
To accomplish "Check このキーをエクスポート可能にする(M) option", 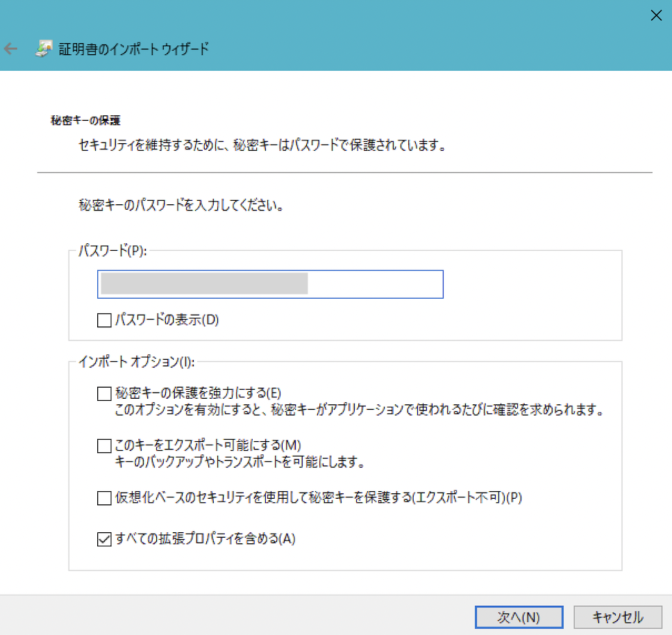I will coord(104,445).
